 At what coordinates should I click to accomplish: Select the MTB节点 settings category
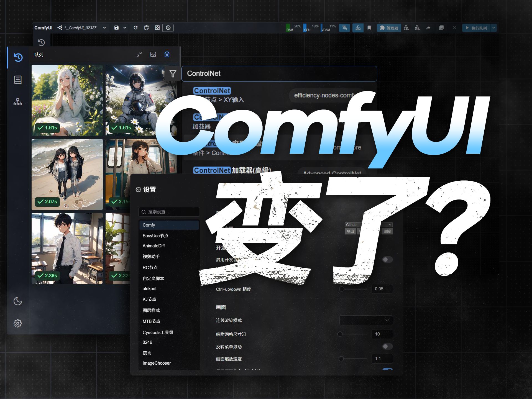[169, 321]
